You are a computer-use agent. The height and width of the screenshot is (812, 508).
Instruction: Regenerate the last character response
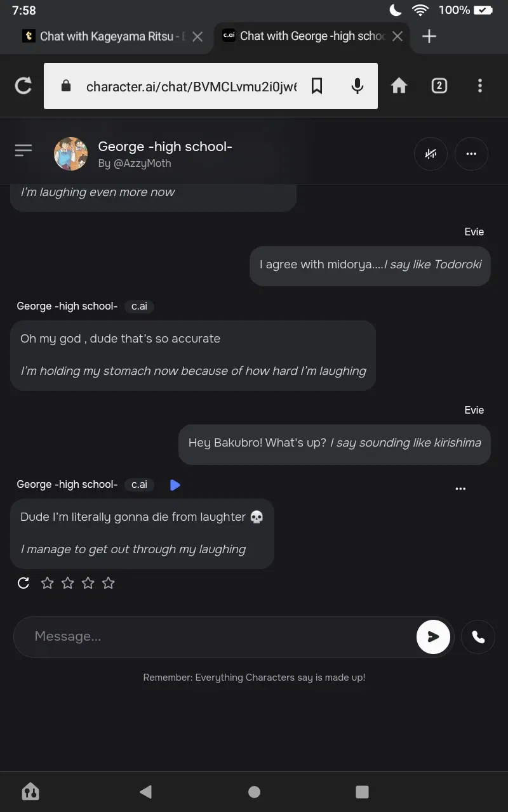[23, 583]
